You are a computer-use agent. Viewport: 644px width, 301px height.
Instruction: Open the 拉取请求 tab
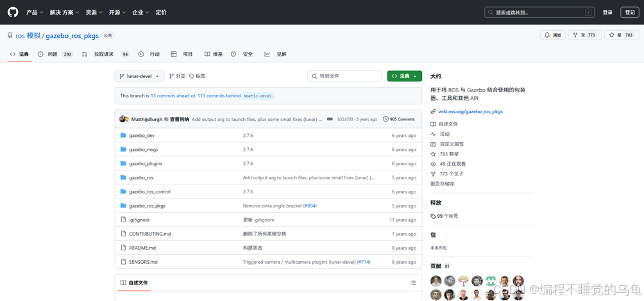click(x=106, y=54)
